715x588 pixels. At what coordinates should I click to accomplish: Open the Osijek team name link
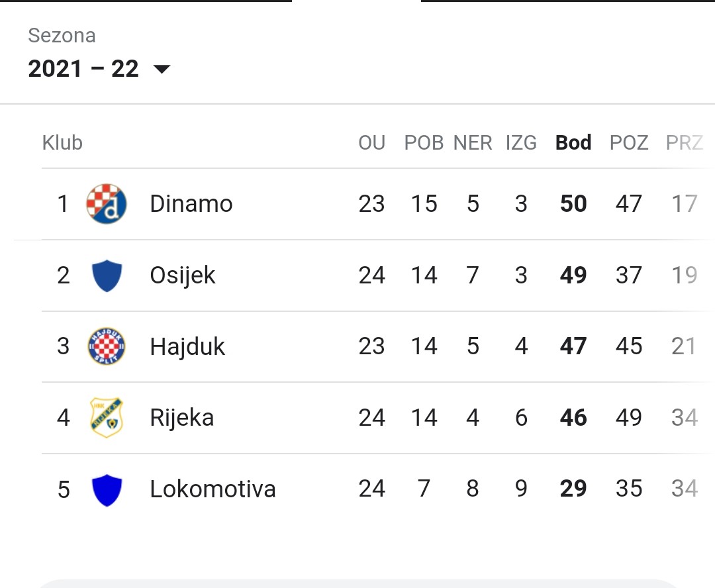click(183, 275)
